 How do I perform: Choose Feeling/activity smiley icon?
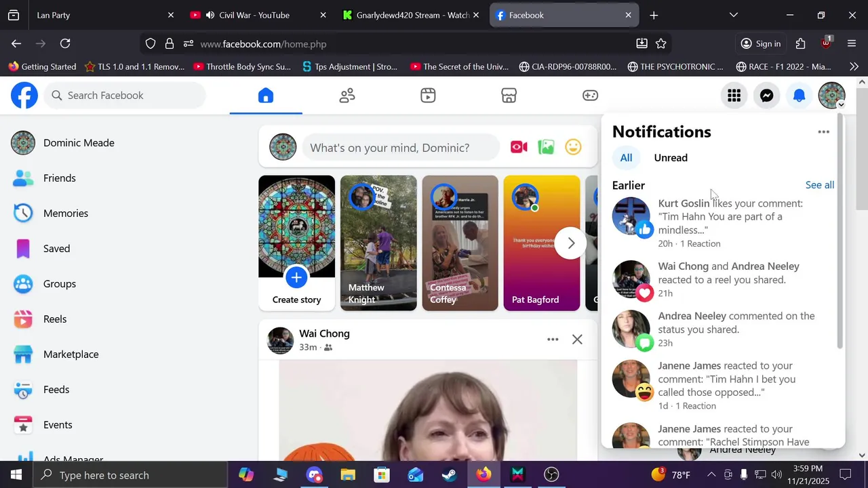[x=574, y=147]
